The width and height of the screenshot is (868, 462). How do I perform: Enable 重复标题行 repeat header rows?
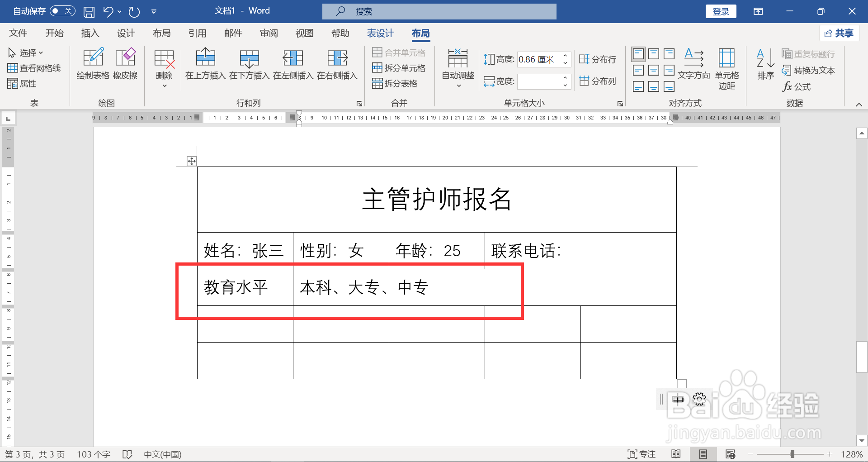coord(809,54)
